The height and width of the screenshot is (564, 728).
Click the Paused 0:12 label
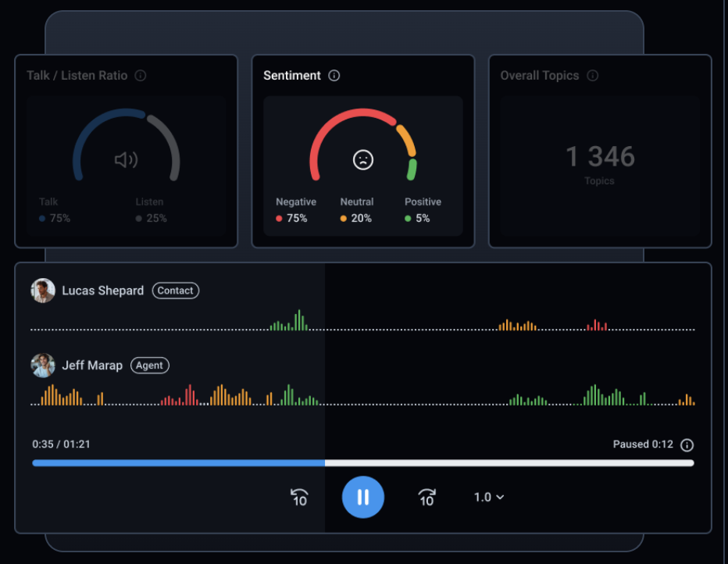pyautogui.click(x=643, y=444)
